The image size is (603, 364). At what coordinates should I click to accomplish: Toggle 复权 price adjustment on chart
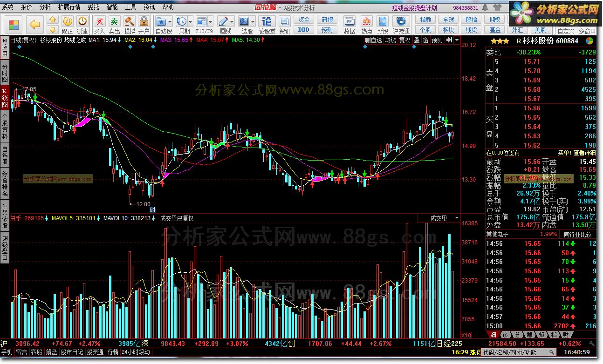[x=405, y=40]
